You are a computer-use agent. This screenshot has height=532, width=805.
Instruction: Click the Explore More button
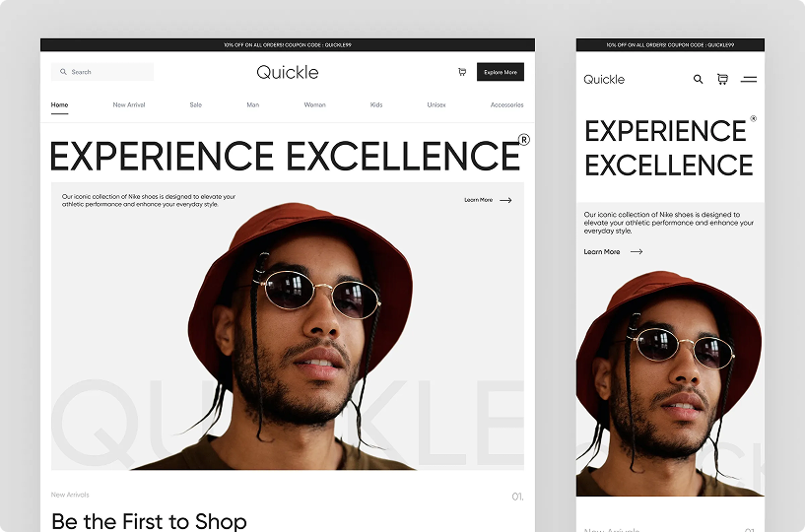(501, 72)
